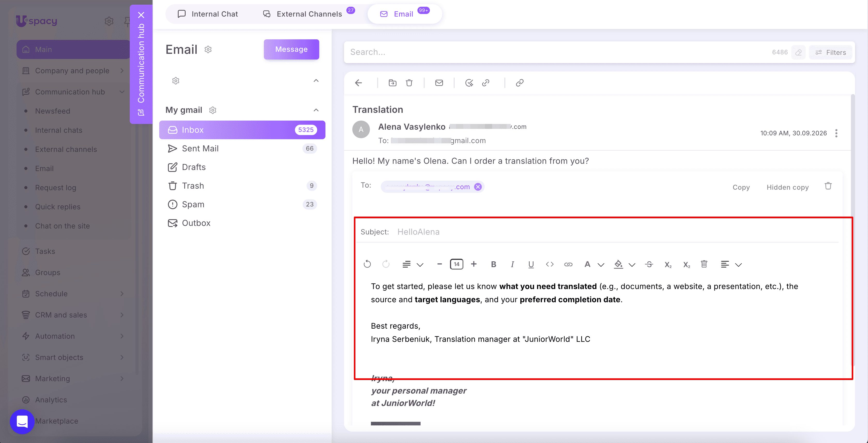Insert a hyperlink in editor toolbar
Viewport: 868px width, 443px height.
coord(568,264)
